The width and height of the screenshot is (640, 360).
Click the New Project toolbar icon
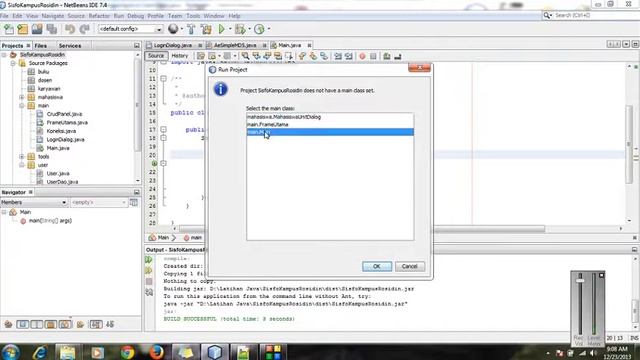pyautogui.click(x=22, y=29)
